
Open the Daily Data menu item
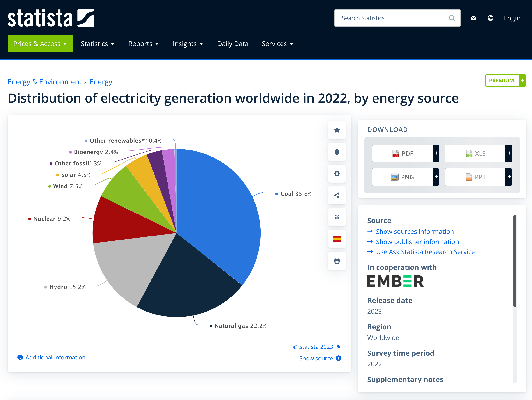click(232, 44)
